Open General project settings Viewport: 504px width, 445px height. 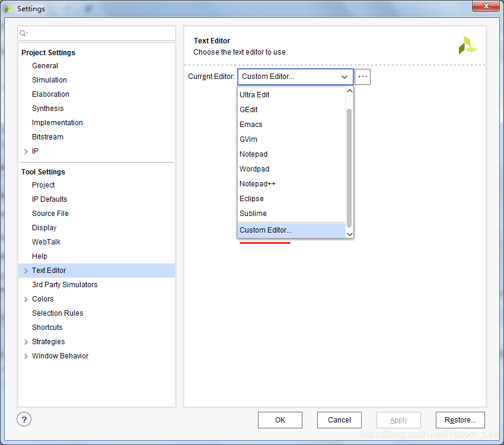[45, 66]
